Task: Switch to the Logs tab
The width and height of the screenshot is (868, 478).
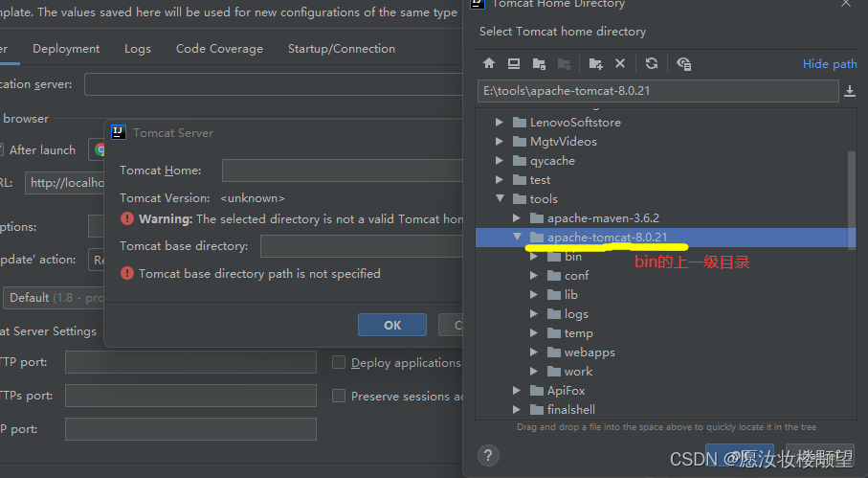Action: (x=137, y=49)
